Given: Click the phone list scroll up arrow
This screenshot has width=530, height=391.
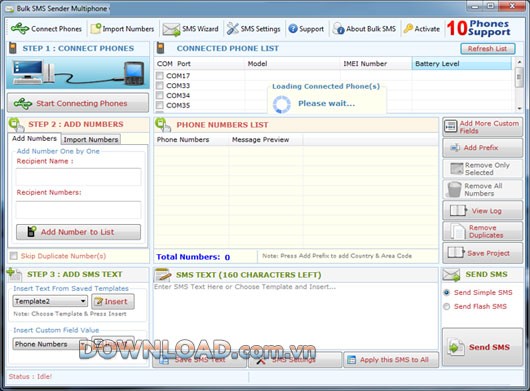Looking at the screenshot, I should [519, 62].
